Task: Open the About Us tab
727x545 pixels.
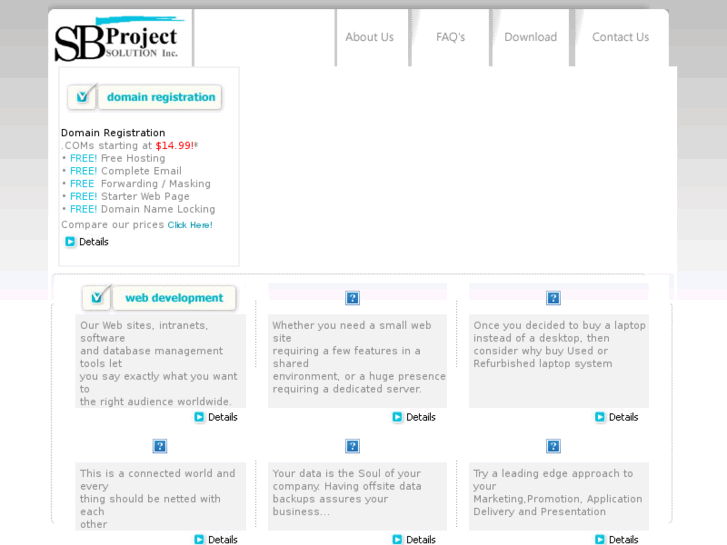Action: pyautogui.click(x=370, y=37)
